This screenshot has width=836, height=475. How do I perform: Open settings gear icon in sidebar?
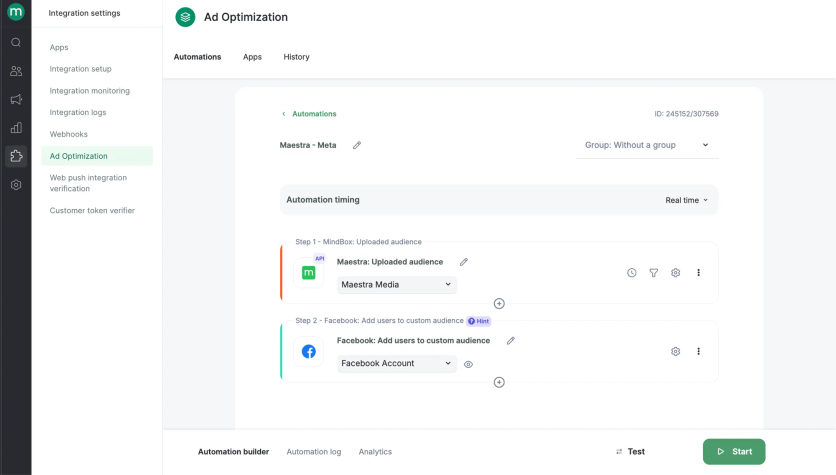pyautogui.click(x=16, y=185)
